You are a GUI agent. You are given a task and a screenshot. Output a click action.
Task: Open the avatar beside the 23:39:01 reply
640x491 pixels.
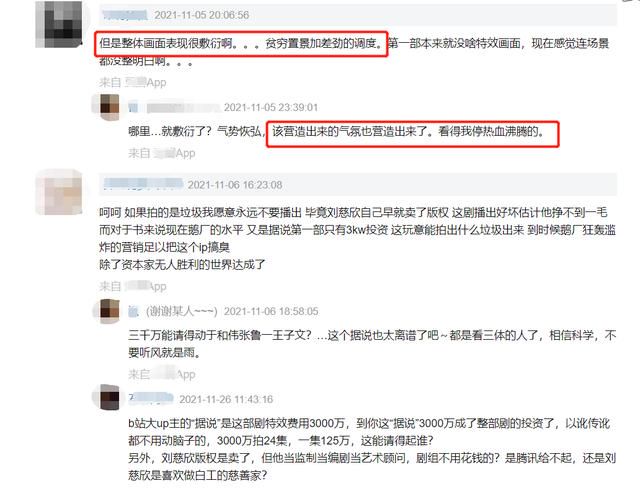coord(109,107)
